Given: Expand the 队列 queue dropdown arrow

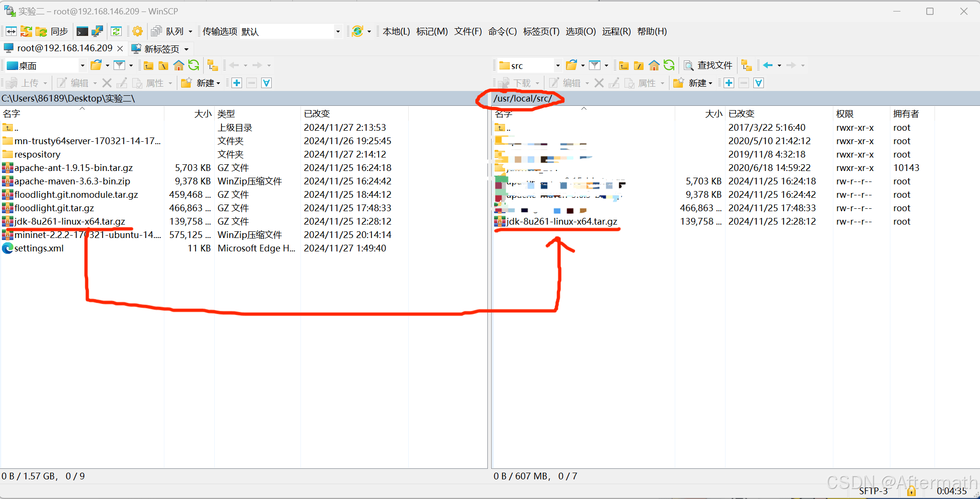Looking at the screenshot, I should point(190,32).
